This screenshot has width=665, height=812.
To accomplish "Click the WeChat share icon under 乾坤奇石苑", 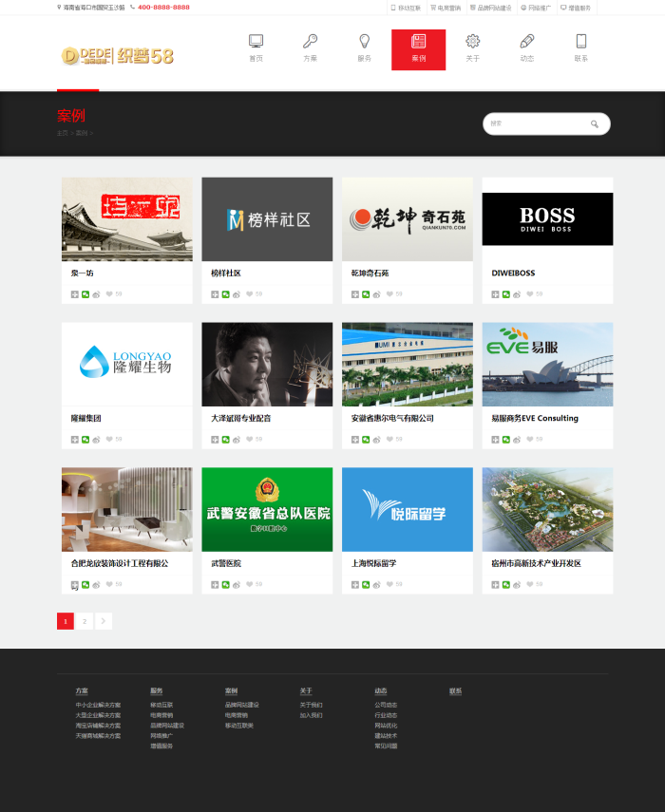I will 366,294.
